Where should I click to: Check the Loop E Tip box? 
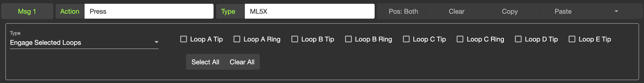coord(572,39)
